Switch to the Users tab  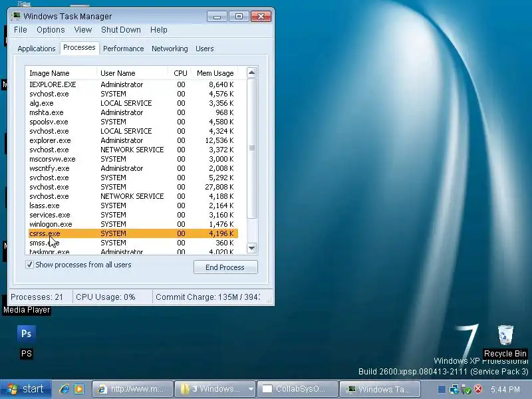pyautogui.click(x=205, y=49)
